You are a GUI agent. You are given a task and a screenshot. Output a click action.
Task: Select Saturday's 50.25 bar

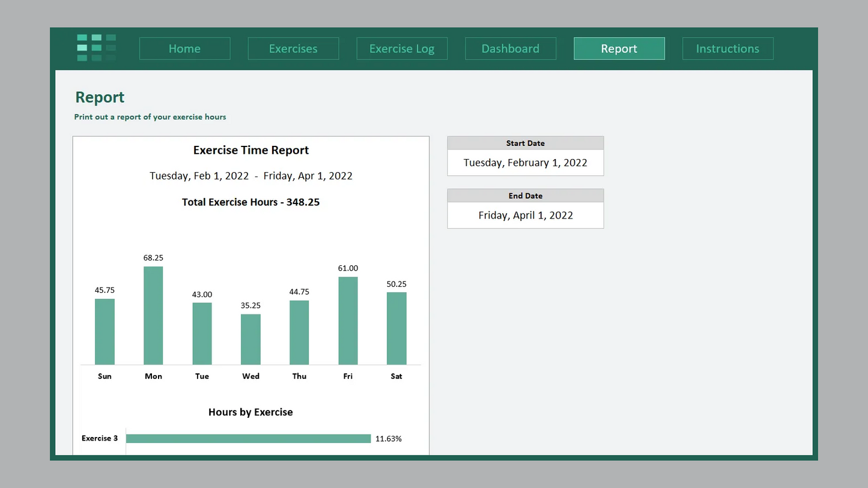[x=396, y=327]
